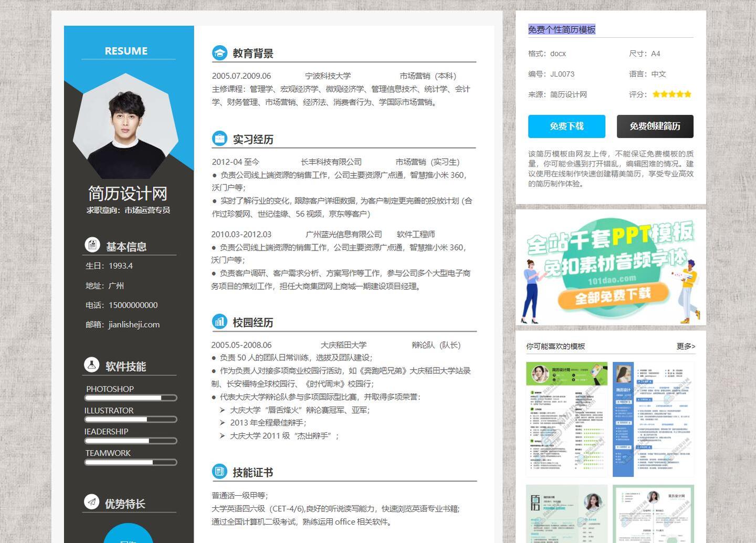Click the hexagonal profile photo
The height and width of the screenshot is (543, 756).
click(x=126, y=126)
